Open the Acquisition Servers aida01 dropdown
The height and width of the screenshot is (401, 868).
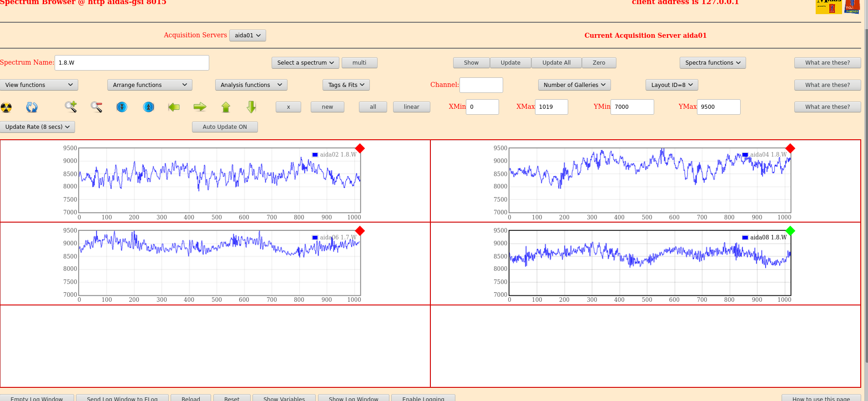click(247, 36)
